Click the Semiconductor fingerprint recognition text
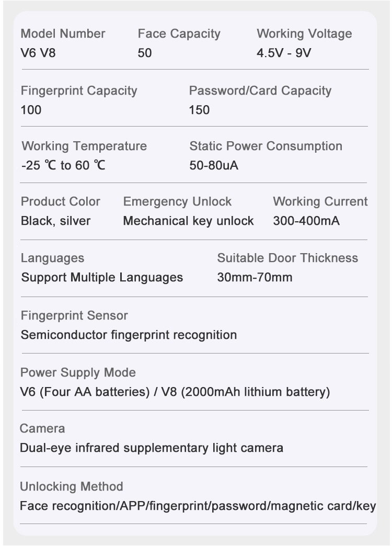Screen dimensions: 392x546 pos(129,335)
